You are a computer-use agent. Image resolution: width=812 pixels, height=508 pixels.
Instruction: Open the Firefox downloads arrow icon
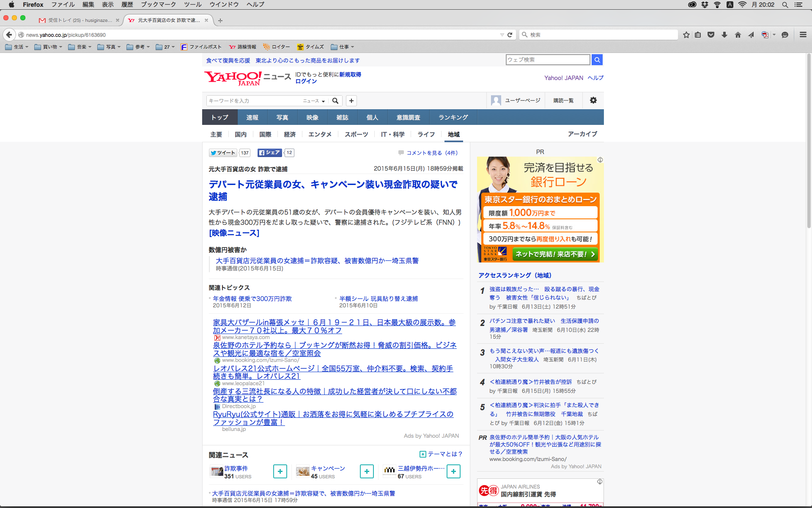coord(724,35)
